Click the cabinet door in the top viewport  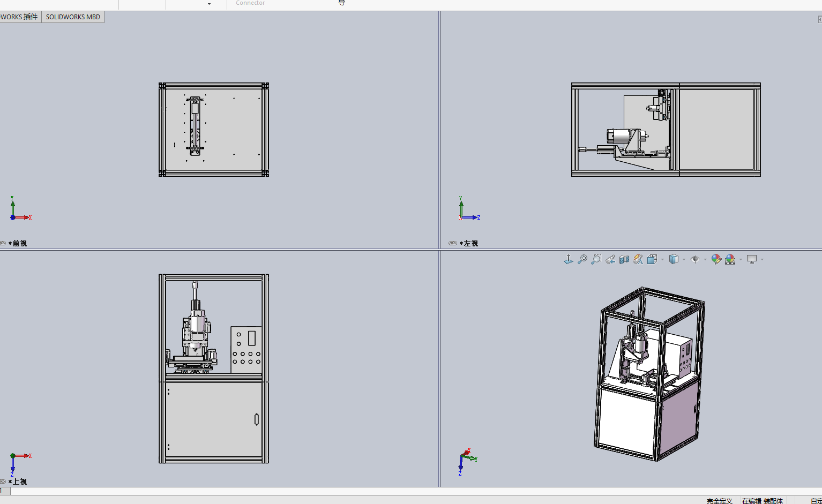click(x=214, y=419)
